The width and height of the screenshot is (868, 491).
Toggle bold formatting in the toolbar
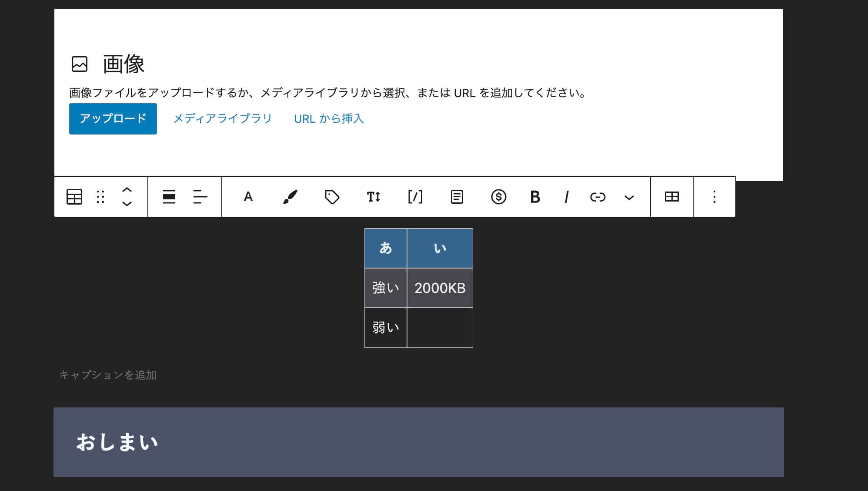click(534, 196)
